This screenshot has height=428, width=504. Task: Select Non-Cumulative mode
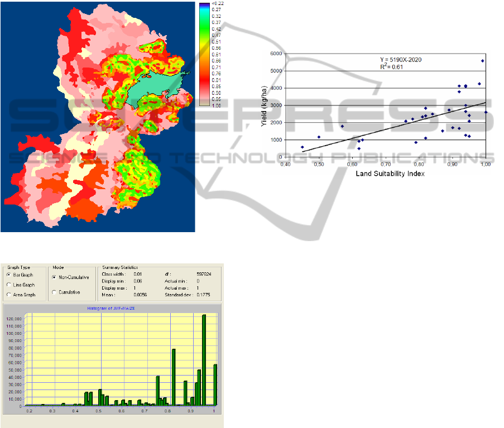(x=54, y=277)
